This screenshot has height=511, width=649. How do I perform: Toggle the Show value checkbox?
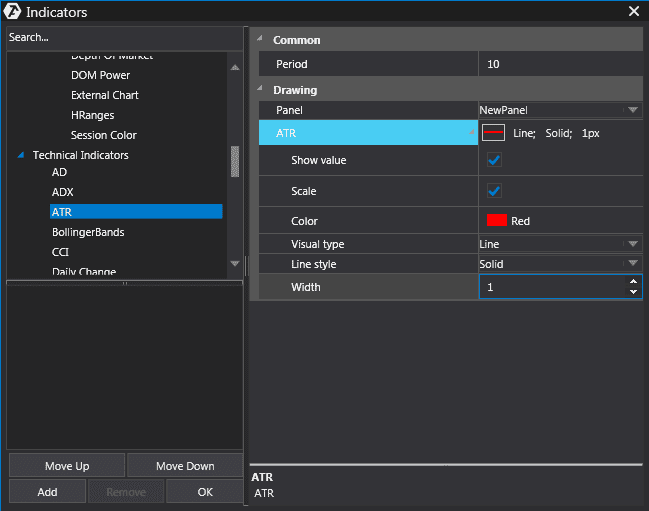click(x=494, y=160)
